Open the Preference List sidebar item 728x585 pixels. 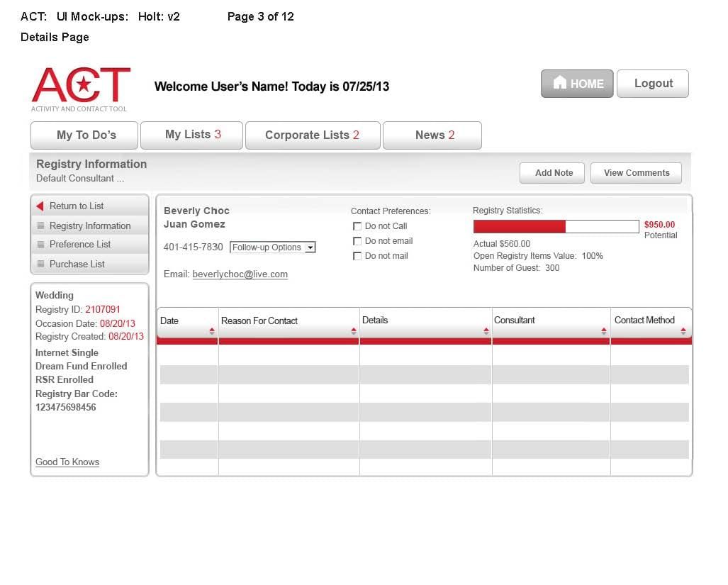pos(80,245)
